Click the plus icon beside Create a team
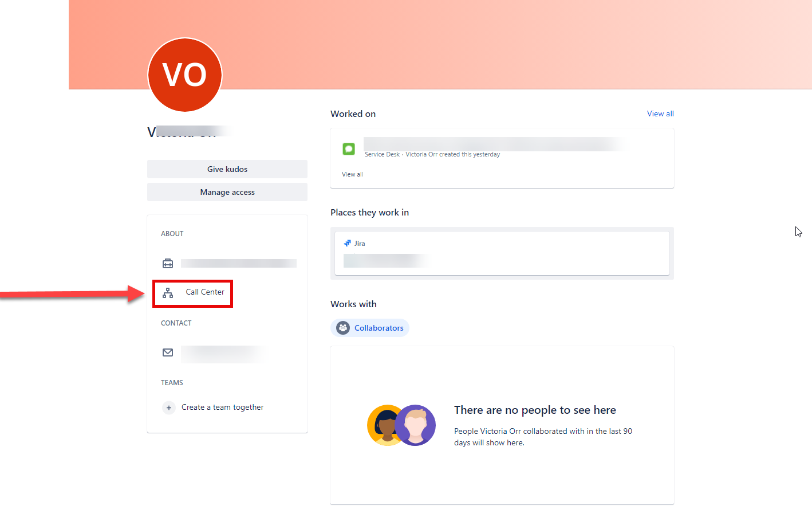The image size is (812, 525). coord(169,408)
